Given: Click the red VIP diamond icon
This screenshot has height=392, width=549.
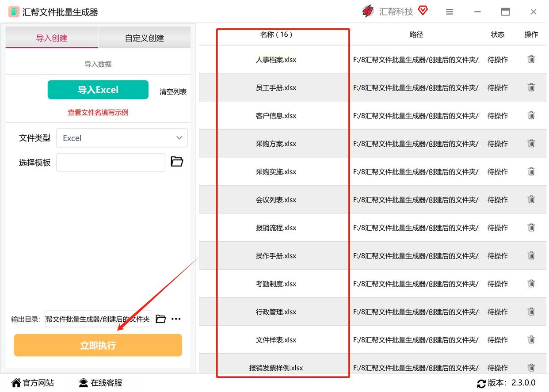Looking at the screenshot, I should tap(423, 11).
